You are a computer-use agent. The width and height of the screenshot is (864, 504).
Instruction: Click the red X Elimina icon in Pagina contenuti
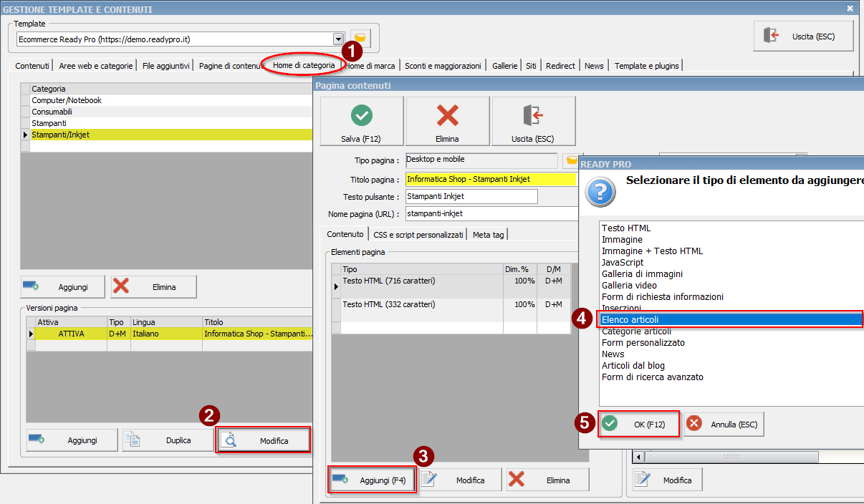(x=448, y=115)
